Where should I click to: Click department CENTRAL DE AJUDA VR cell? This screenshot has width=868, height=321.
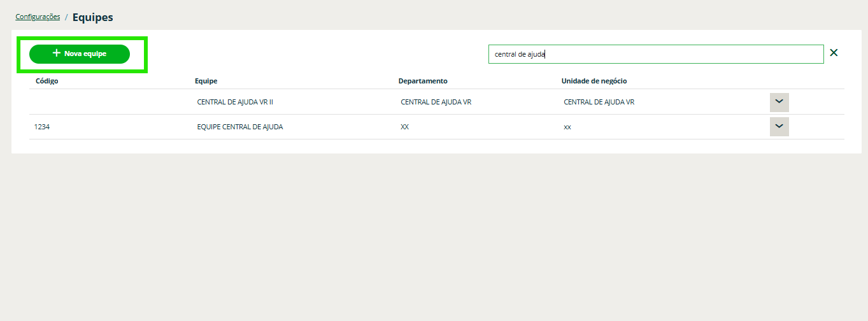436,102
